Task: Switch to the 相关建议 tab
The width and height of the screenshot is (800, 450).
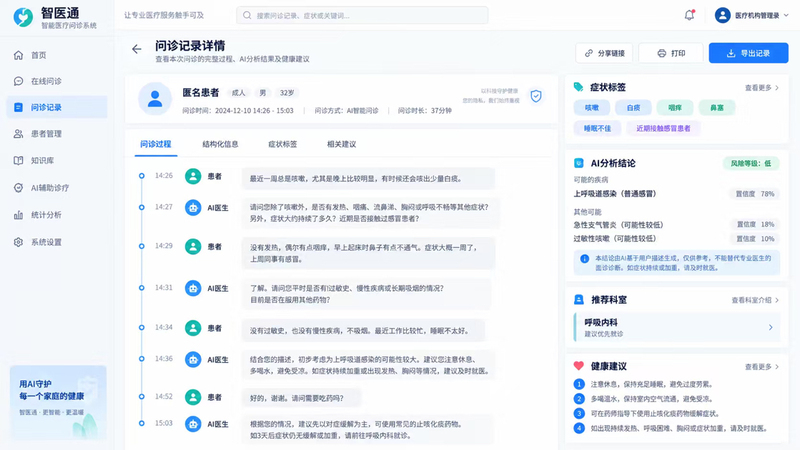Action: [341, 144]
